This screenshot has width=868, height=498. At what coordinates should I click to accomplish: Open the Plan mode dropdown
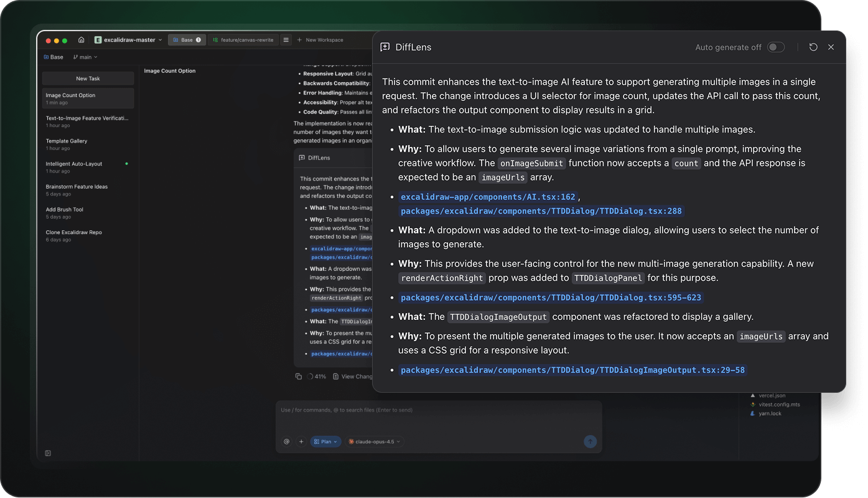coord(325,441)
